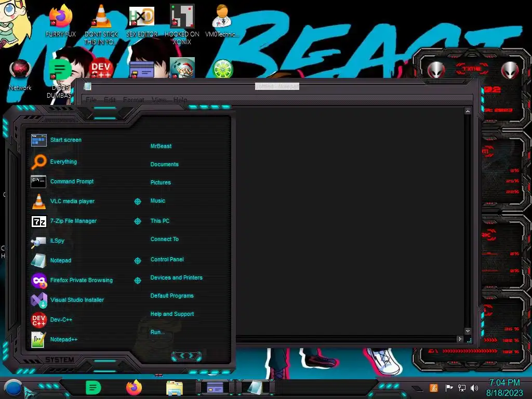
Task: Open Action Center flag in tray
Action: (x=449, y=388)
